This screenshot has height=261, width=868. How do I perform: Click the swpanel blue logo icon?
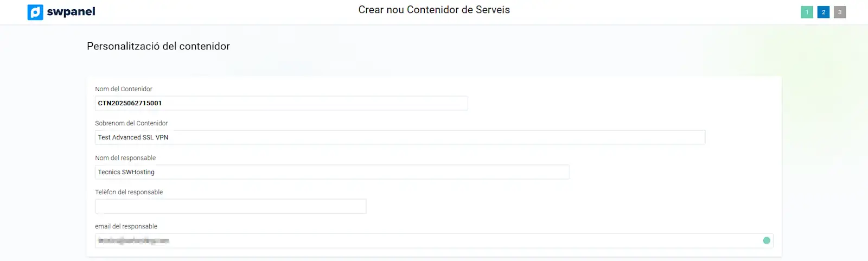point(35,12)
